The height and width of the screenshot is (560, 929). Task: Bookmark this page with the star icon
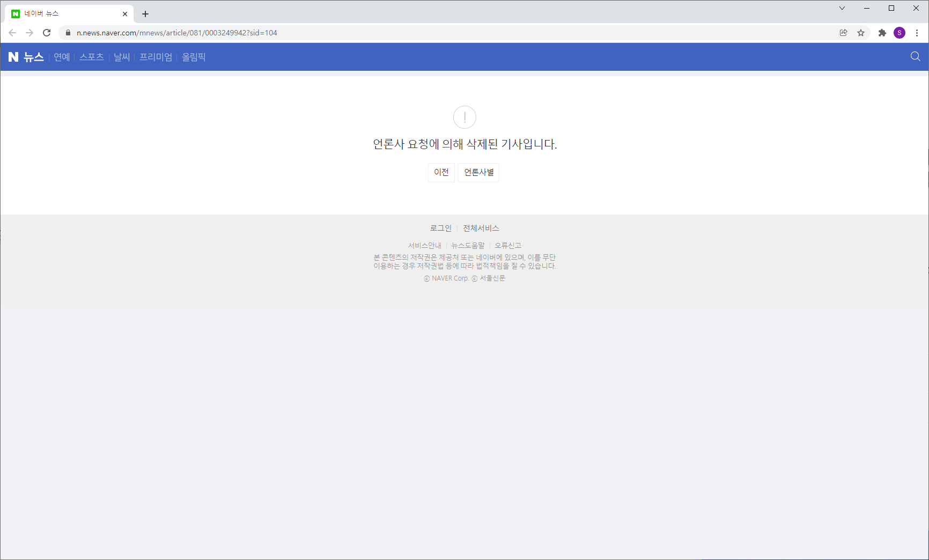(x=861, y=33)
